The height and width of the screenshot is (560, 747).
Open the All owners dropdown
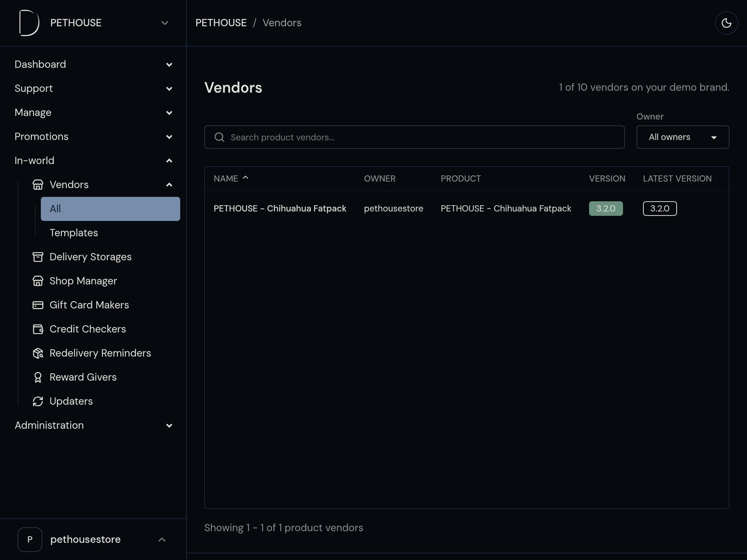pyautogui.click(x=683, y=137)
